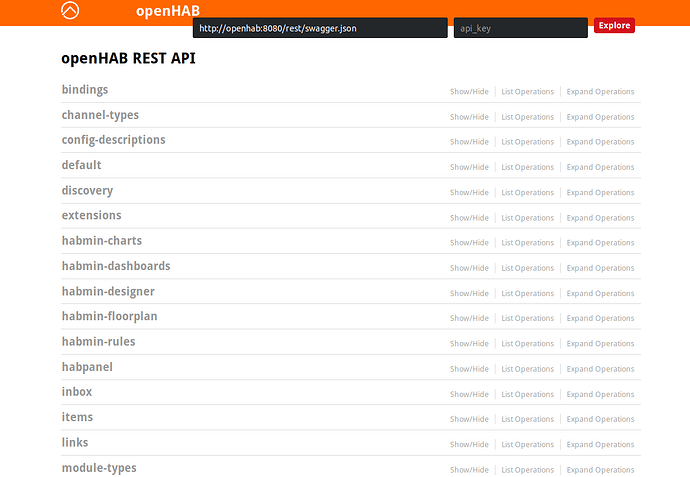List Operations for habmin-designer

pyautogui.click(x=528, y=294)
